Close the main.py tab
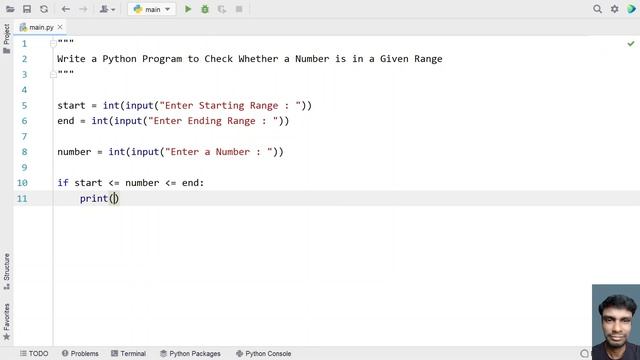 tap(60, 27)
